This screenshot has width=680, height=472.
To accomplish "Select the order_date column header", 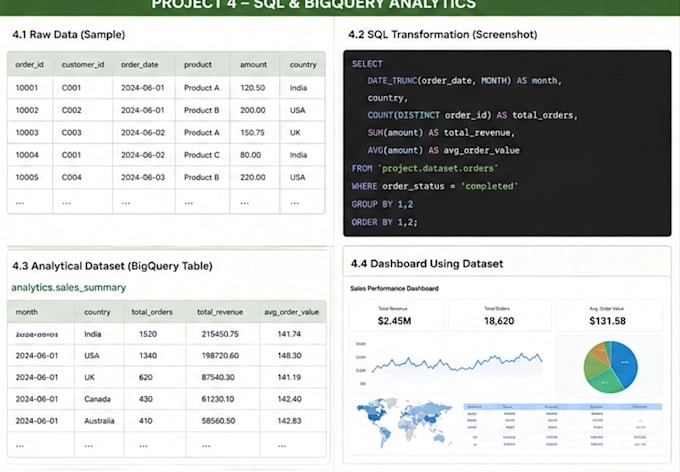I will pyautogui.click(x=140, y=65).
